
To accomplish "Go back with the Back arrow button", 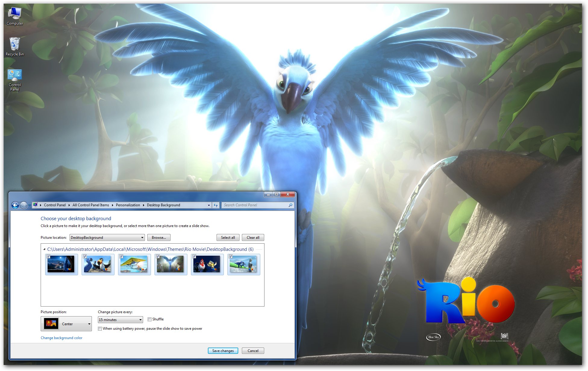I will (x=15, y=205).
